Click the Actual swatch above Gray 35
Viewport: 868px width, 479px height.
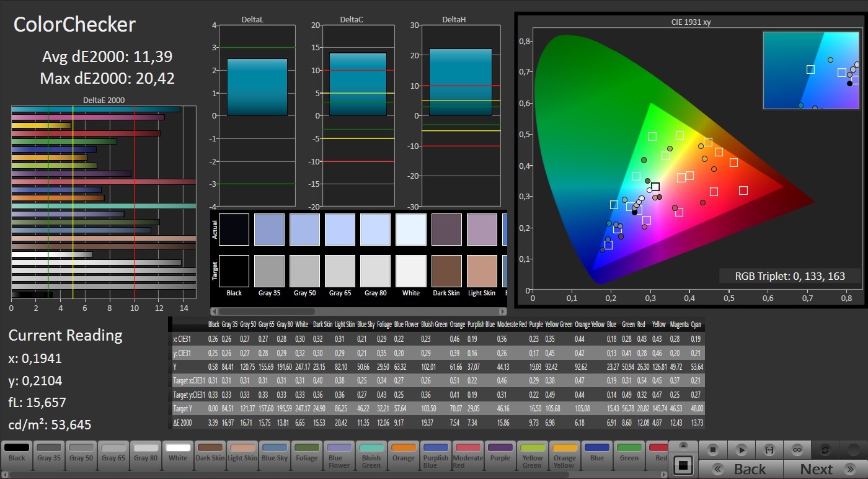269,230
